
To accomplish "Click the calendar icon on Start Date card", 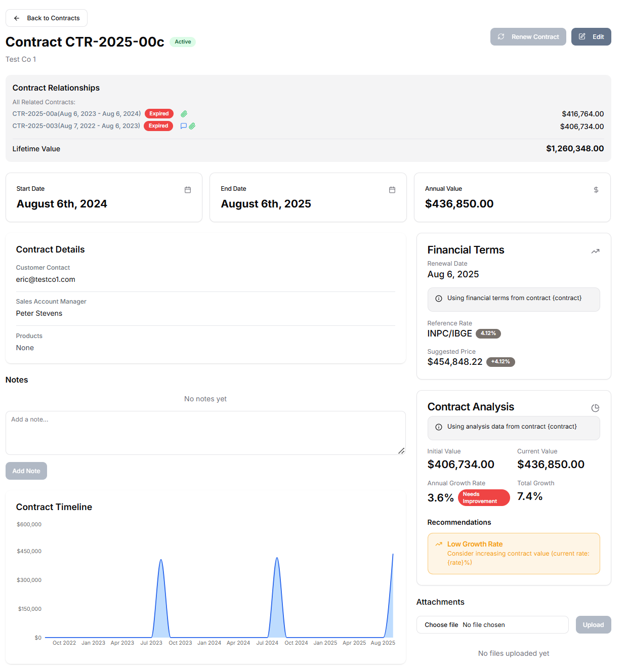I will (x=188, y=190).
